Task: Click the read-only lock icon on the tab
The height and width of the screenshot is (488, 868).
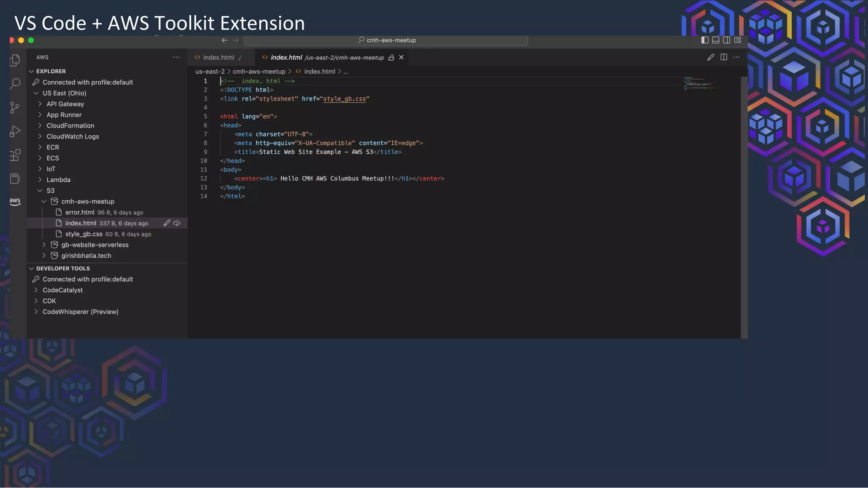Action: 391,58
